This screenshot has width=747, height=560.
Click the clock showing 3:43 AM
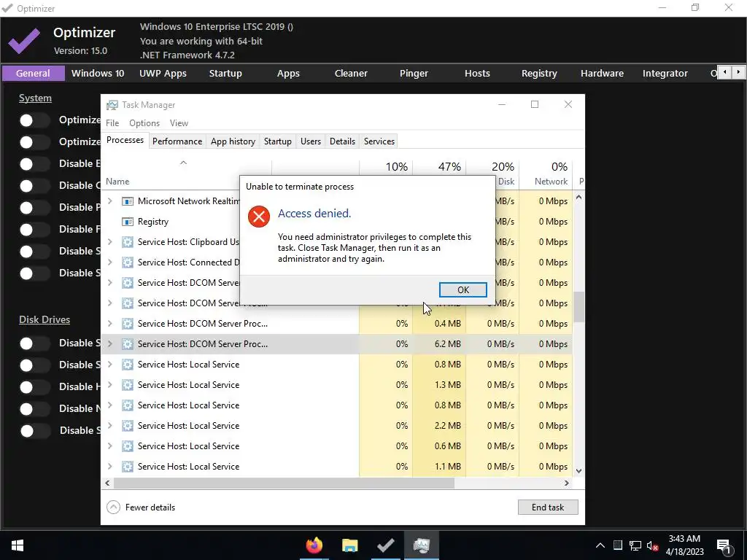tap(684, 539)
